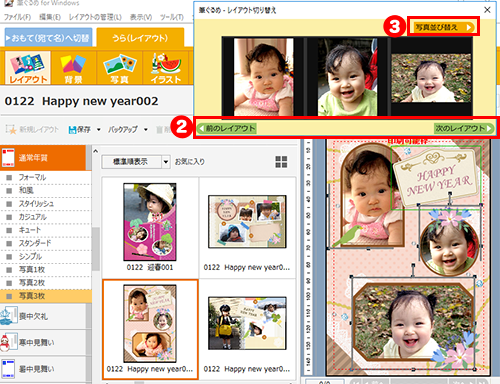500x384 pixels.
Task: Open the バックアップ dropdown arrow
Action: (x=146, y=130)
